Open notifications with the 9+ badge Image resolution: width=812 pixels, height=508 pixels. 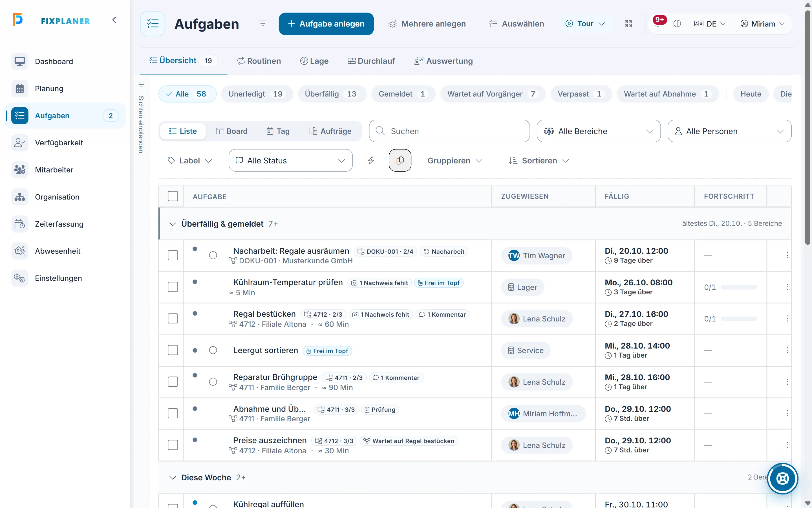(658, 21)
